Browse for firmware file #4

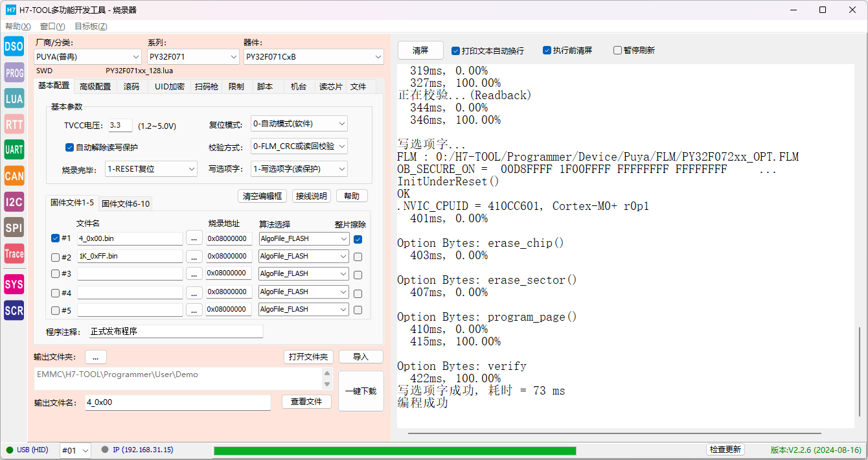coord(194,292)
